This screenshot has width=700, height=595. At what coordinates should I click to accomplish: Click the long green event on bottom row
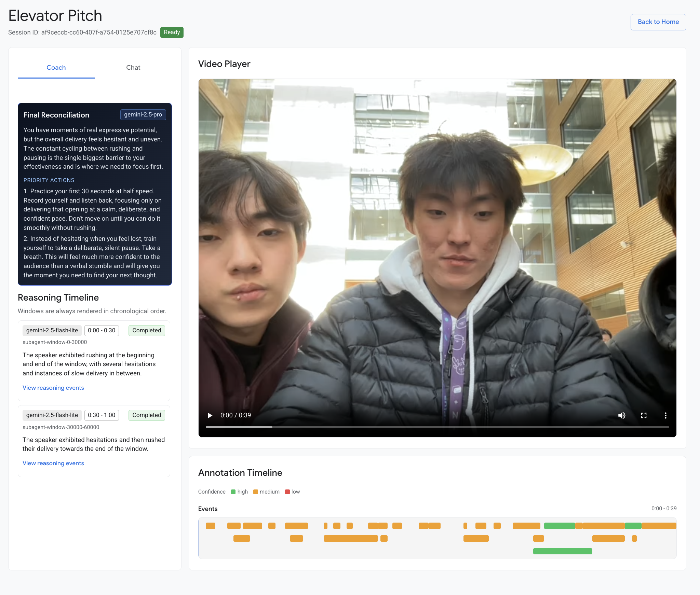pyautogui.click(x=562, y=551)
